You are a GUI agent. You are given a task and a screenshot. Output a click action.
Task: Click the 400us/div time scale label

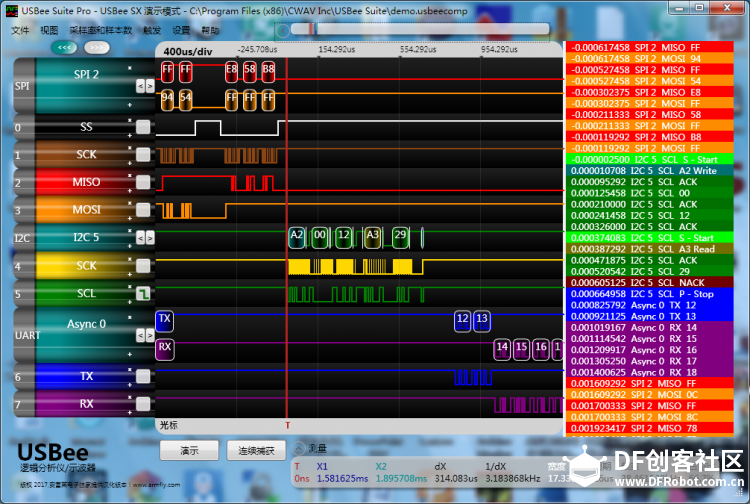pos(188,52)
